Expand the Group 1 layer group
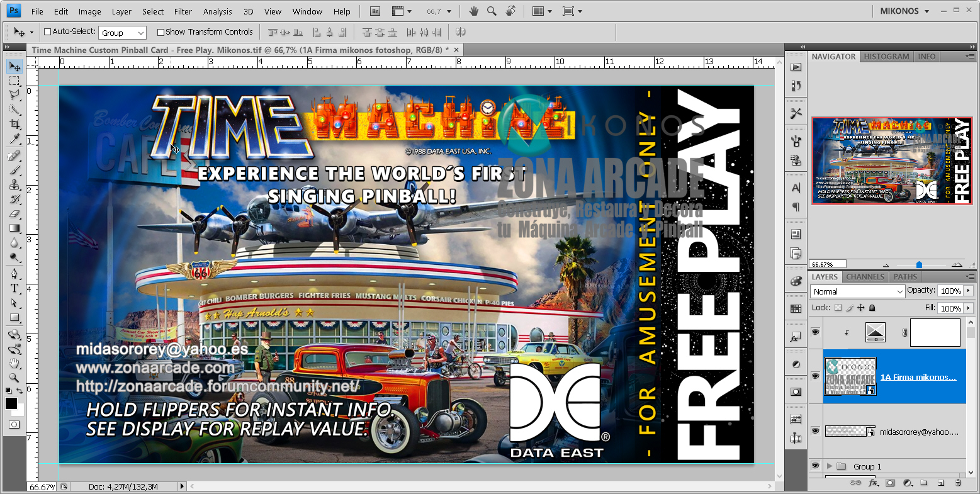 830,466
